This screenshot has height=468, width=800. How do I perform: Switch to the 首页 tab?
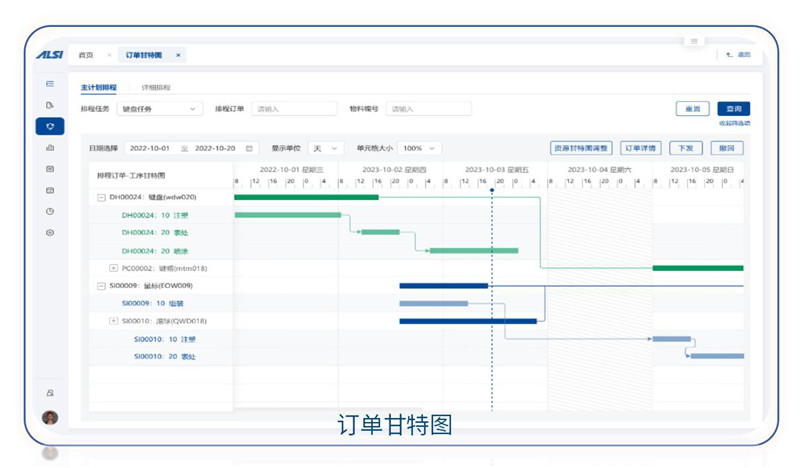(86, 55)
